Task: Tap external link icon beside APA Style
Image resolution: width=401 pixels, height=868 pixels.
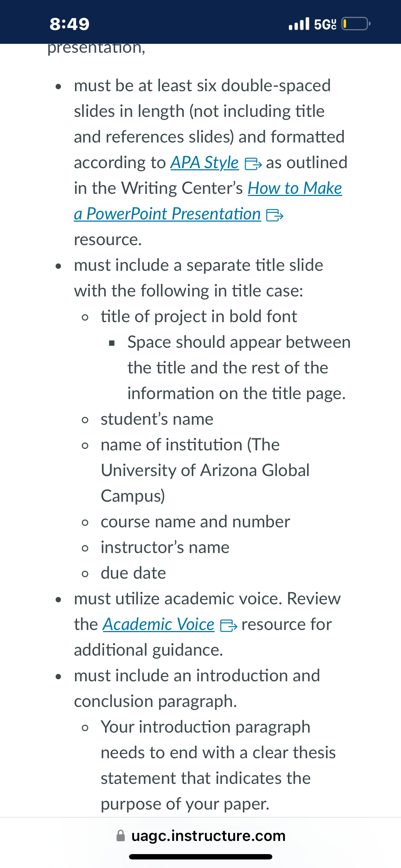Action: [x=253, y=164]
